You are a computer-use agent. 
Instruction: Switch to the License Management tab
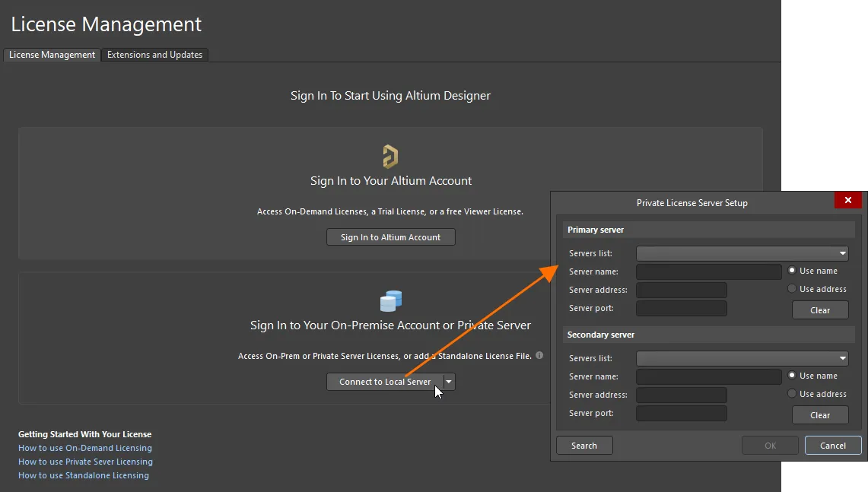(x=52, y=55)
